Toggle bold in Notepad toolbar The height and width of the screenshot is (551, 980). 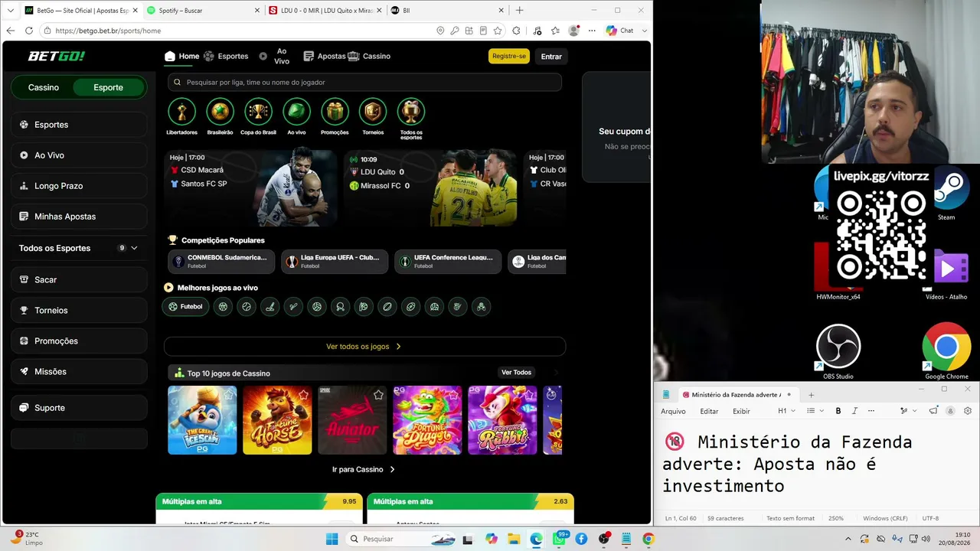click(838, 411)
